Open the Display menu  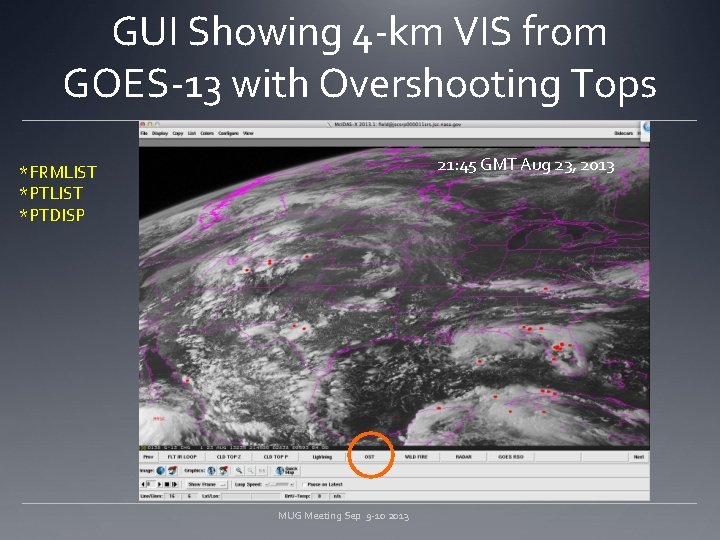[x=160, y=133]
